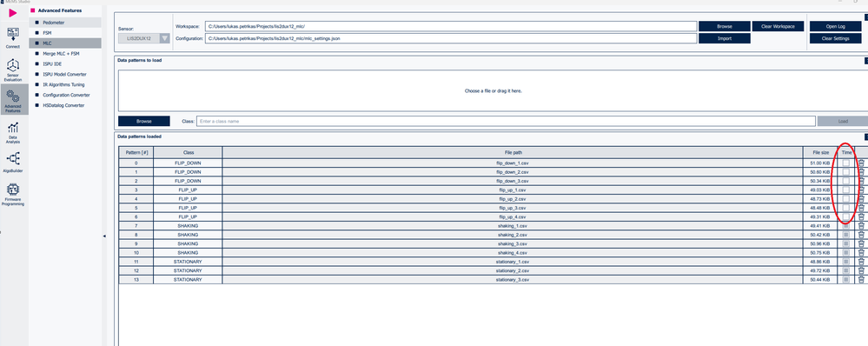Open the AlgoBuilder section

click(x=13, y=163)
